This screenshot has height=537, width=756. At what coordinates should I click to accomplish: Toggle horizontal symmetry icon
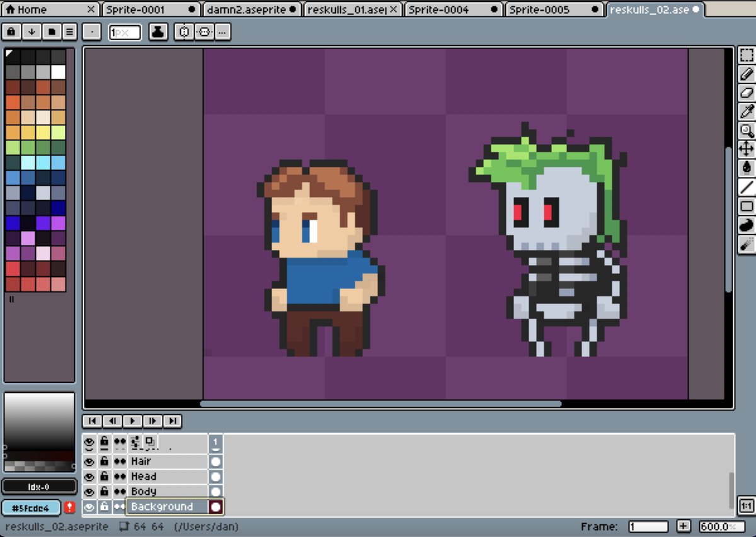tap(184, 32)
